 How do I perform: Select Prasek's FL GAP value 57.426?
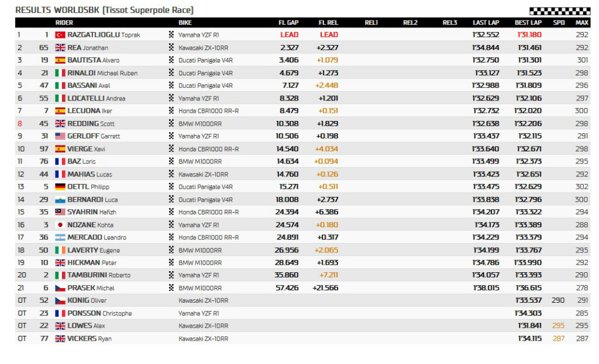pyautogui.click(x=287, y=288)
